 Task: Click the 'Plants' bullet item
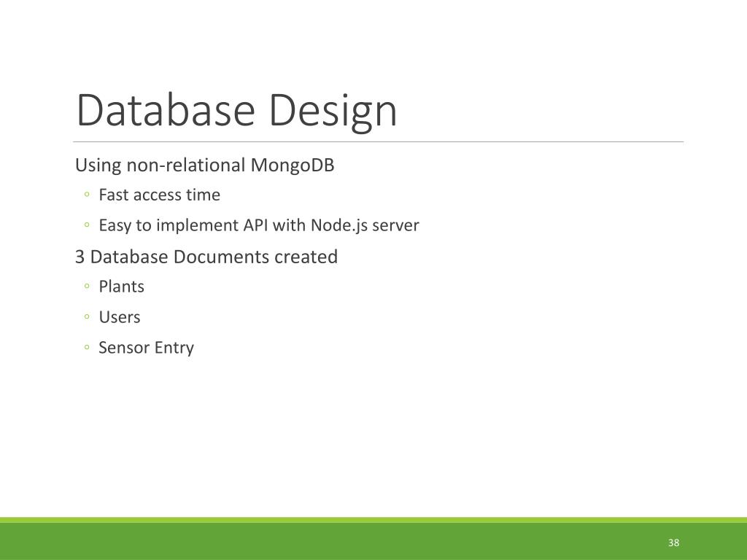[x=122, y=287]
